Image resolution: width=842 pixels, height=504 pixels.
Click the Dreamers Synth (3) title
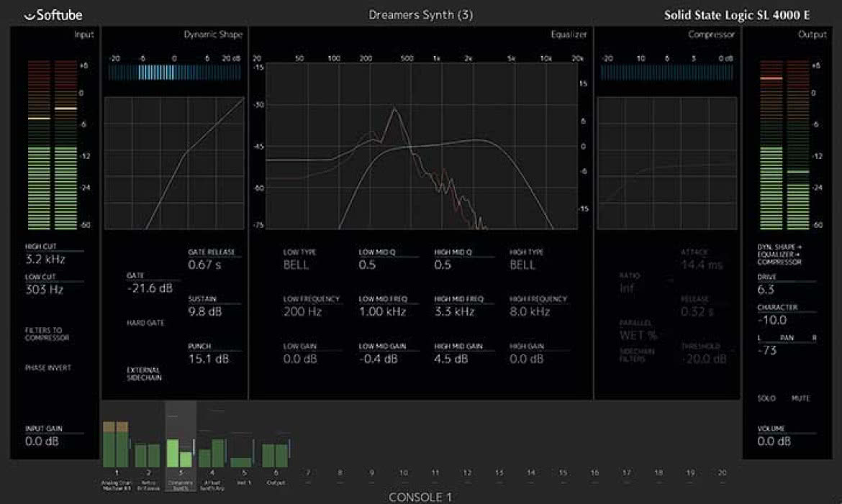(x=421, y=15)
